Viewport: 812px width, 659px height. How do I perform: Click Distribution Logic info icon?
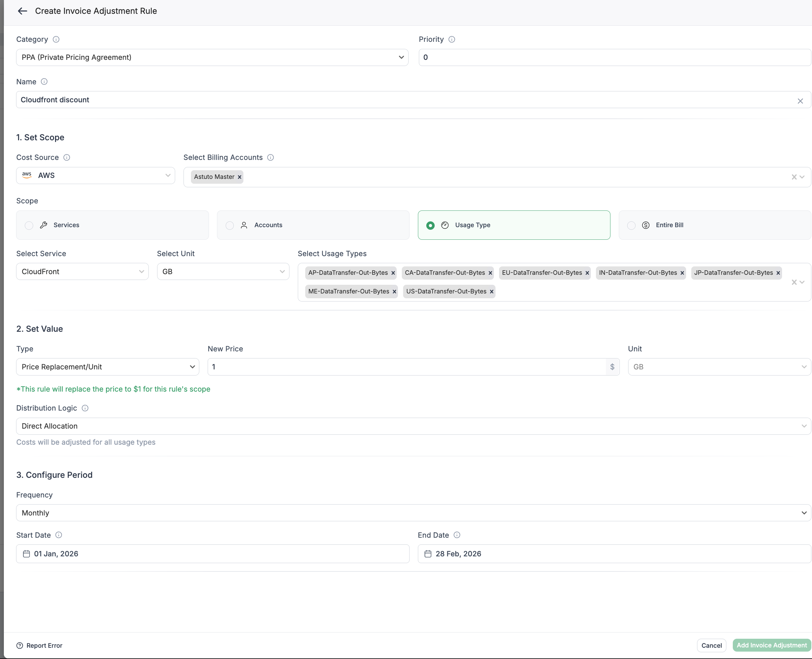click(85, 408)
